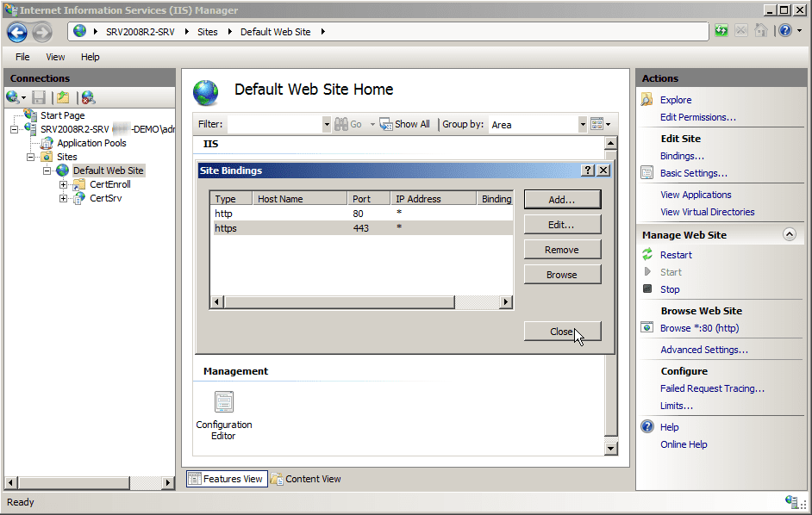
Task: Collapse the Sites tree node
Action: click(30, 157)
